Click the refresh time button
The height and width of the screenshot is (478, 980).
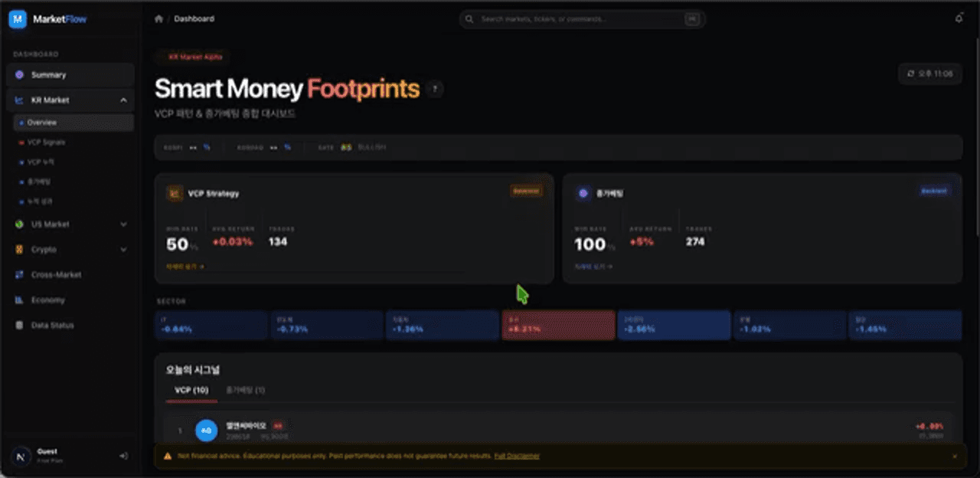point(929,74)
